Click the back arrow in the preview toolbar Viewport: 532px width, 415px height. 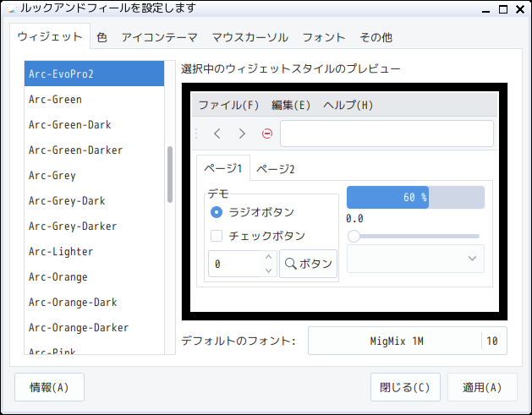coord(217,134)
